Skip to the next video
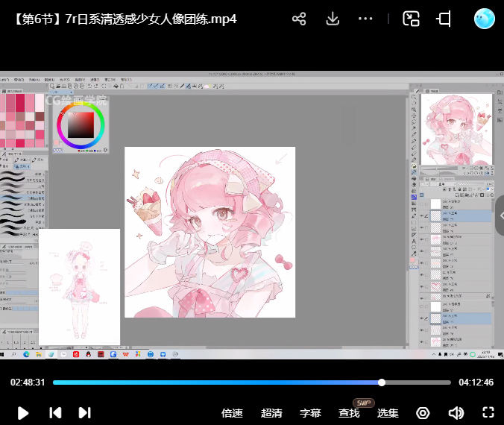Image resolution: width=504 pixels, height=425 pixels. [x=84, y=412]
